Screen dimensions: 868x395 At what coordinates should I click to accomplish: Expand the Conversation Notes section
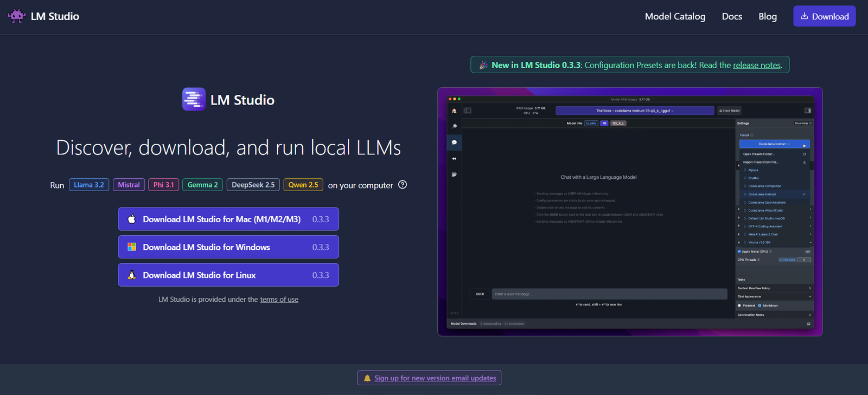click(774, 315)
